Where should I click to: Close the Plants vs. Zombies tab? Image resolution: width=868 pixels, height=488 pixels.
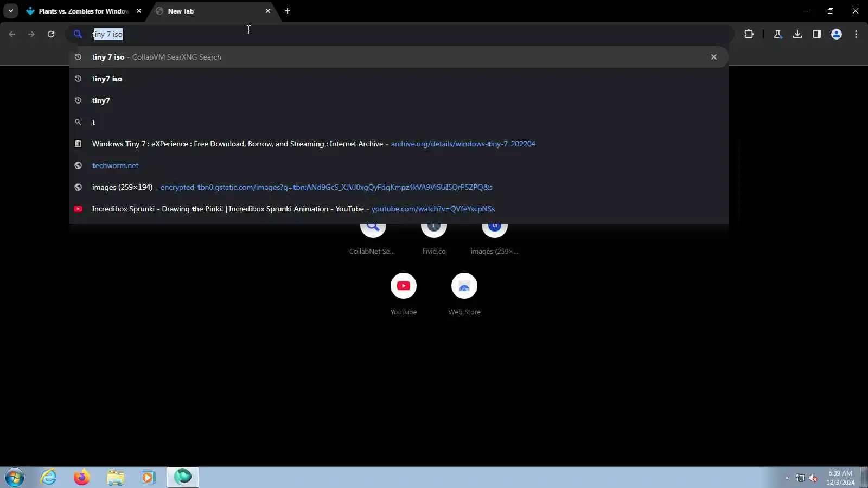click(x=139, y=11)
